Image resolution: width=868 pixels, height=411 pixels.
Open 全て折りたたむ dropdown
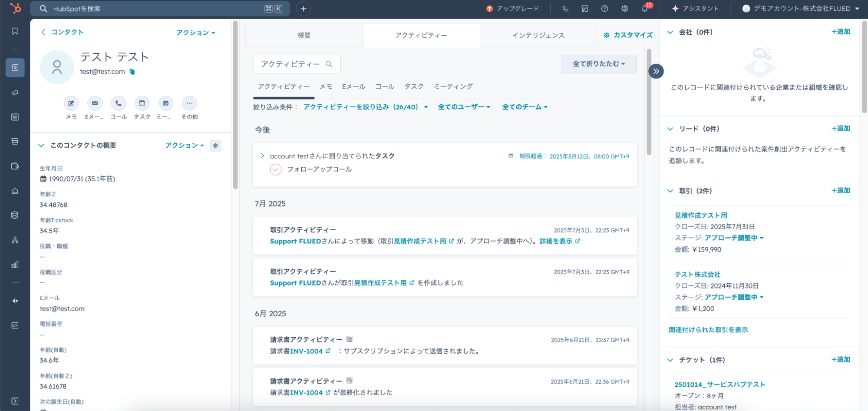[598, 64]
